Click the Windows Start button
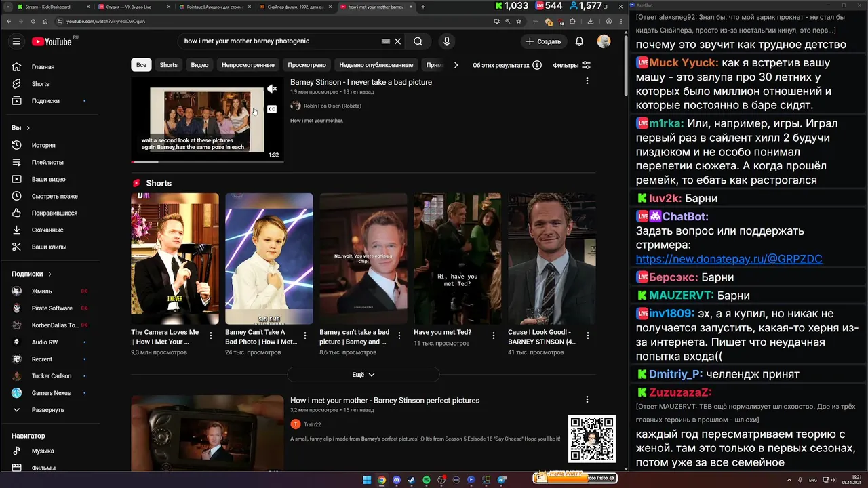Viewport: 868px width, 488px height. coord(367,480)
